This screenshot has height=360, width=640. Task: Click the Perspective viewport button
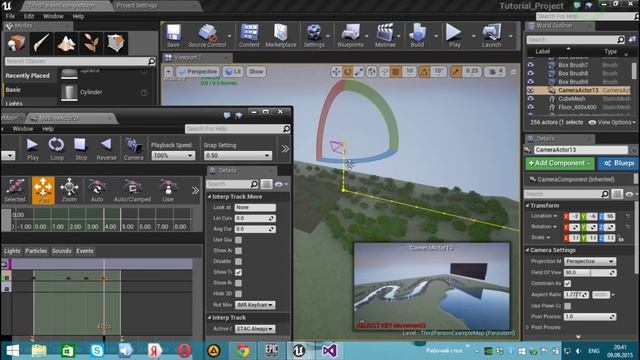point(198,71)
